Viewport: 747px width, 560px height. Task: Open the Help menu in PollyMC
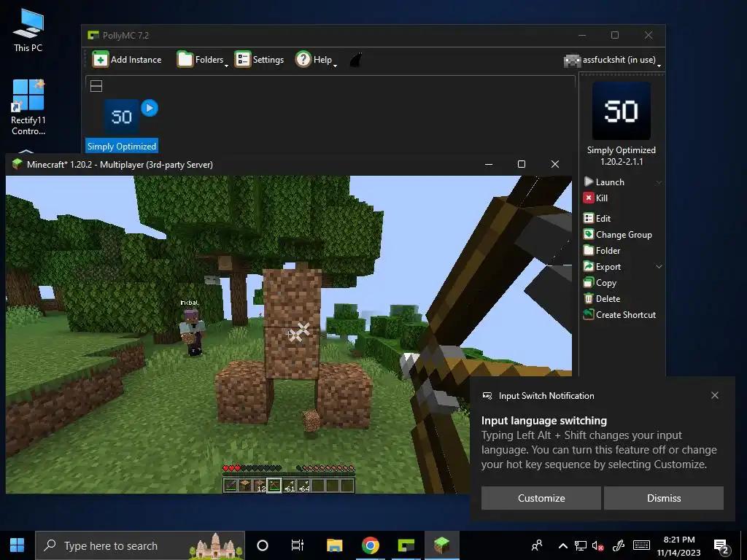click(317, 60)
